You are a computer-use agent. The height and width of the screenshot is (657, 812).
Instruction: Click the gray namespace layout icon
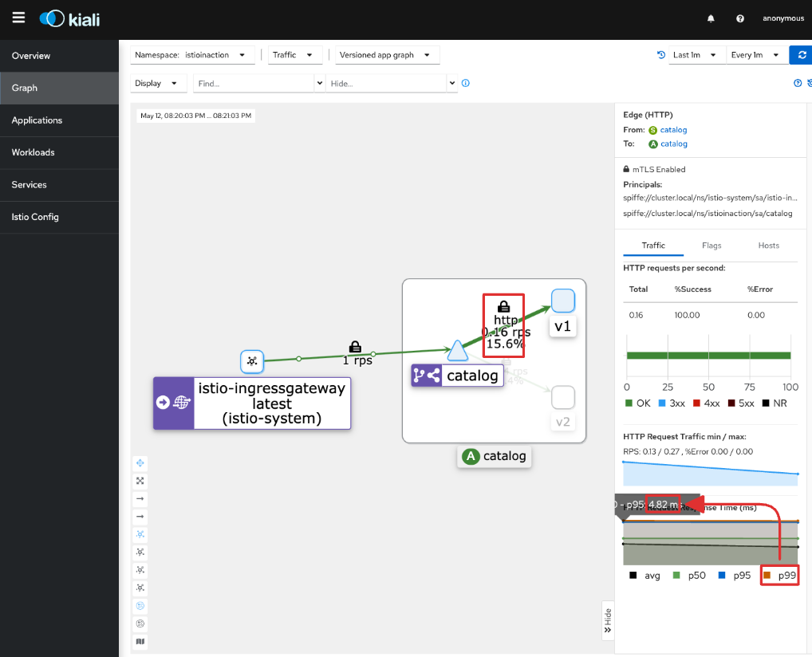pyautogui.click(x=140, y=624)
